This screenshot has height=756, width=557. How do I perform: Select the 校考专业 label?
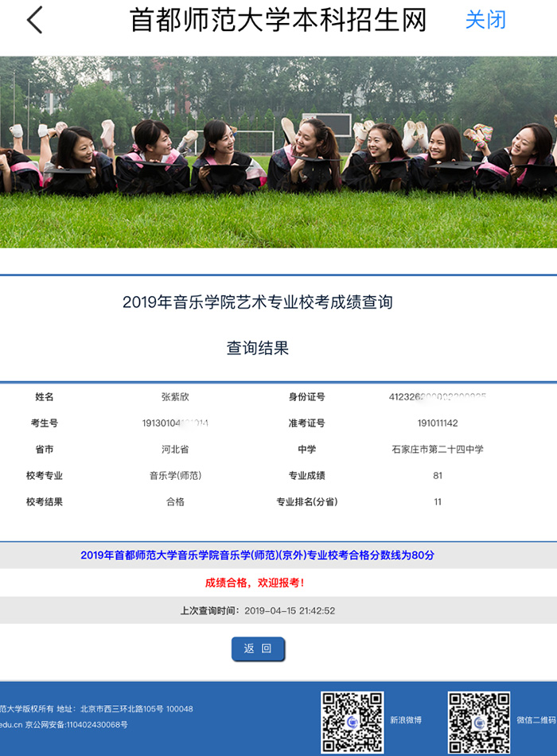click(x=45, y=475)
